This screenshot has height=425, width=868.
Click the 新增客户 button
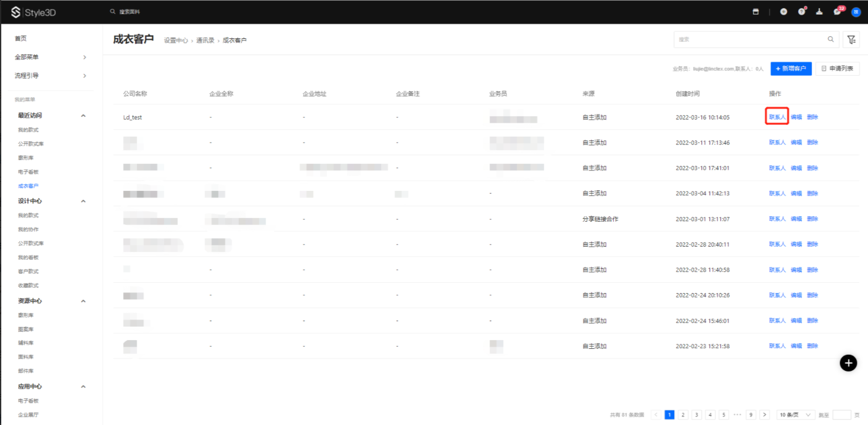(791, 69)
